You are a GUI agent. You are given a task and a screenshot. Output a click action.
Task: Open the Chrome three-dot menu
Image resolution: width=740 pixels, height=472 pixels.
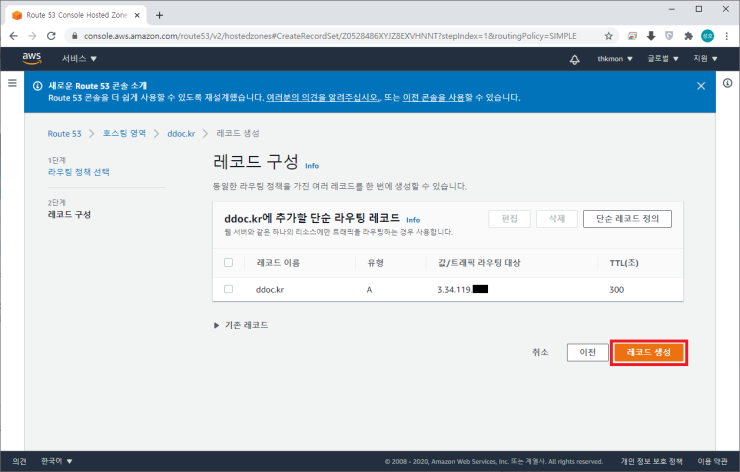coord(727,35)
